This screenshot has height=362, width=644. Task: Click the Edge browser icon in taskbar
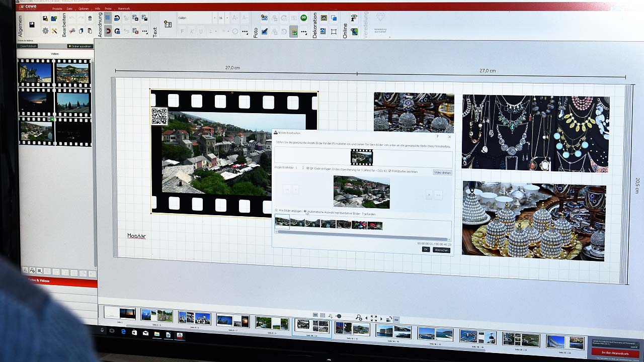123,332
